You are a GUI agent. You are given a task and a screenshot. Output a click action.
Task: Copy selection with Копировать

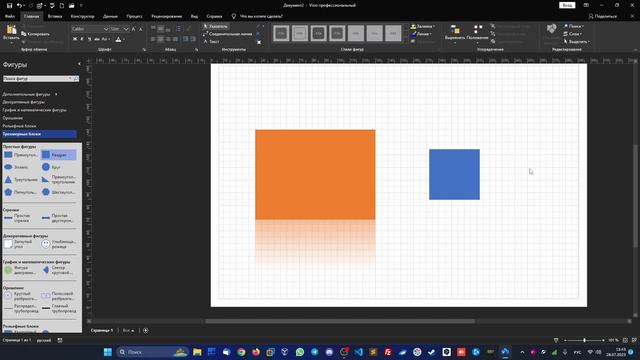click(x=36, y=34)
